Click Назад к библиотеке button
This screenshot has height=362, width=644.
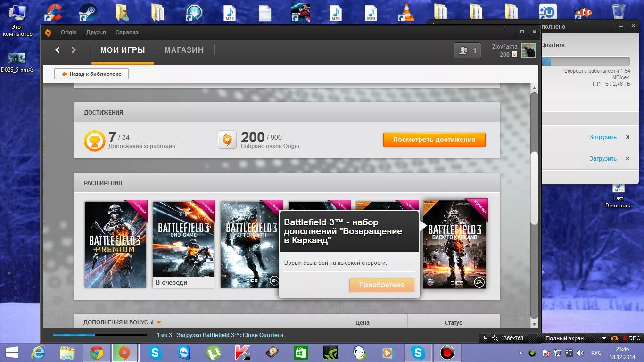(x=91, y=74)
